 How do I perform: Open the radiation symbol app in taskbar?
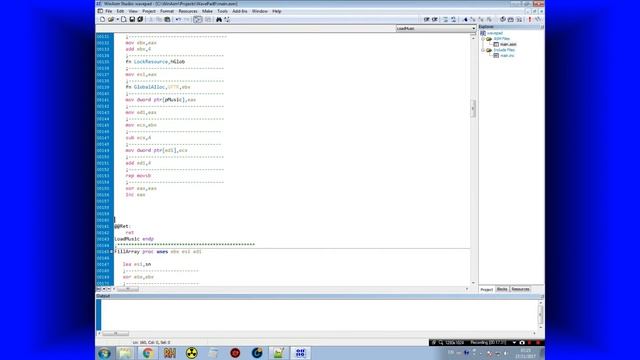point(191,353)
